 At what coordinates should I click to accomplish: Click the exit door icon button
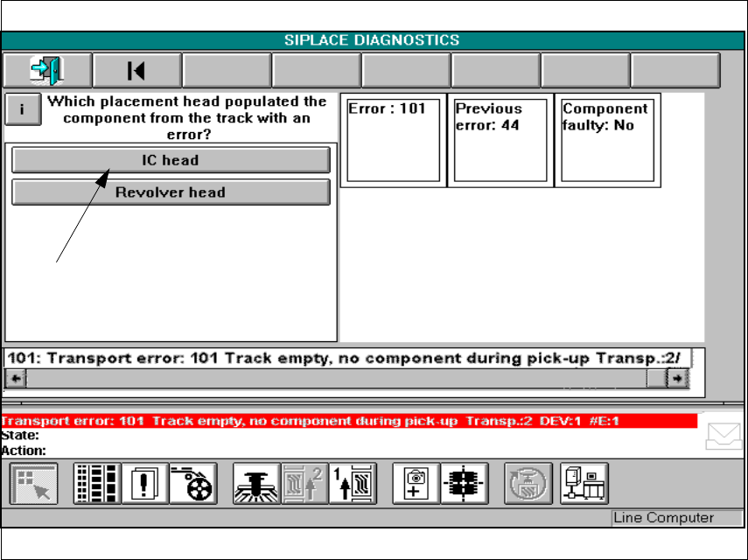(47, 71)
